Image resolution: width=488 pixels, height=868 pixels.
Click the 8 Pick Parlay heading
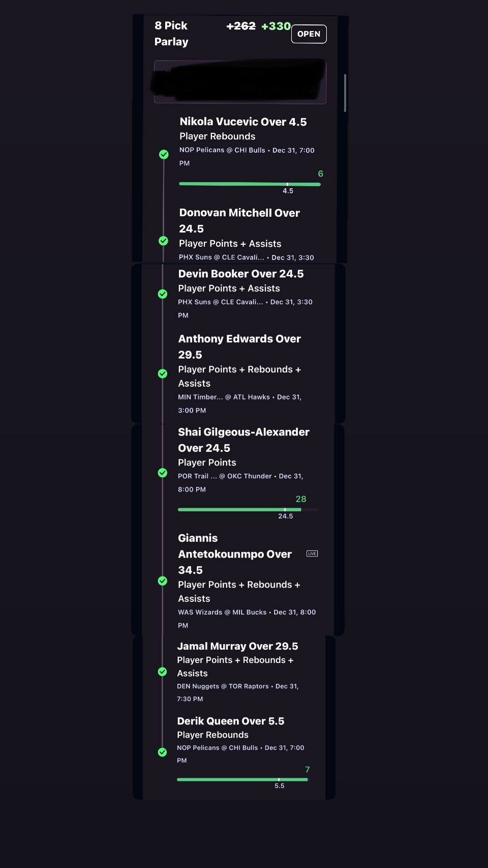coord(171,34)
